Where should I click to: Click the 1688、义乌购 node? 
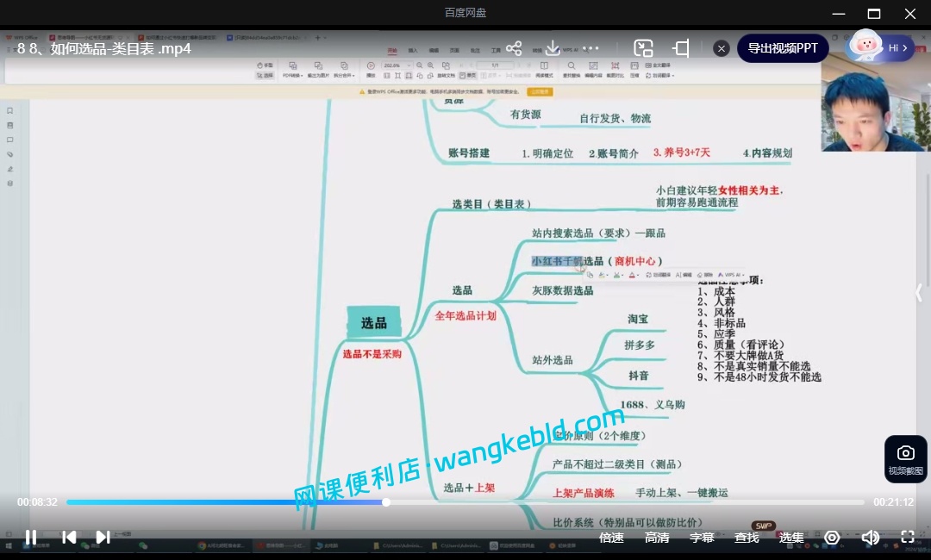click(x=653, y=405)
